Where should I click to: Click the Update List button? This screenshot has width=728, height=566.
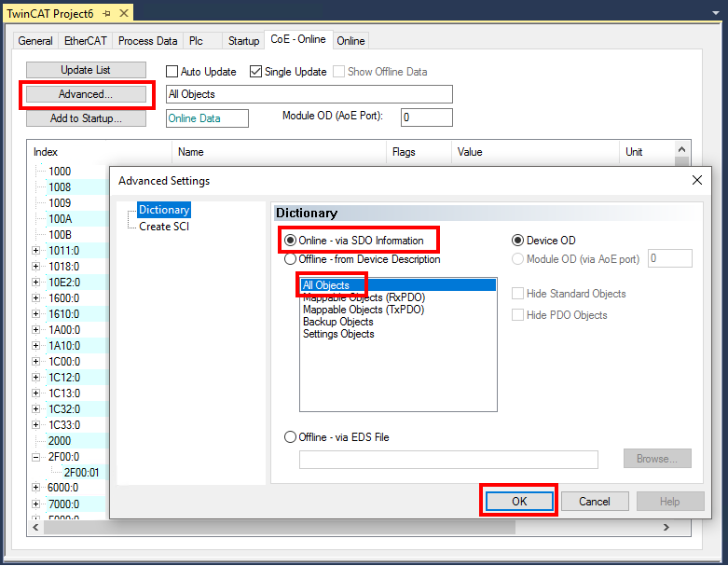click(86, 70)
